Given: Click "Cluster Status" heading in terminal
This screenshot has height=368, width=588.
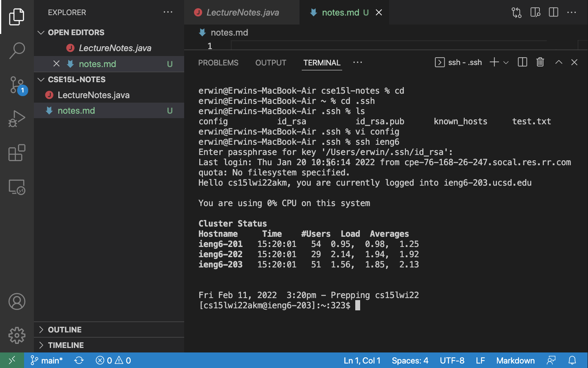Looking at the screenshot, I should [x=232, y=224].
